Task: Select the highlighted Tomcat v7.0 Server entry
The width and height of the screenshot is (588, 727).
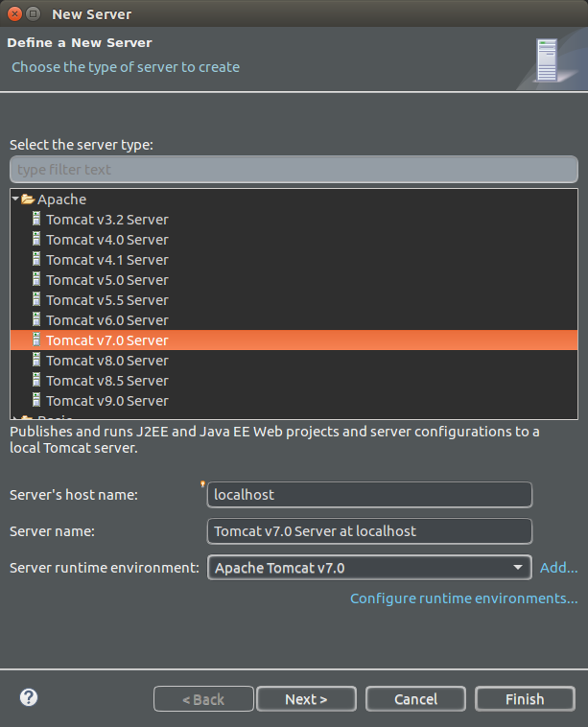Action: (294, 340)
